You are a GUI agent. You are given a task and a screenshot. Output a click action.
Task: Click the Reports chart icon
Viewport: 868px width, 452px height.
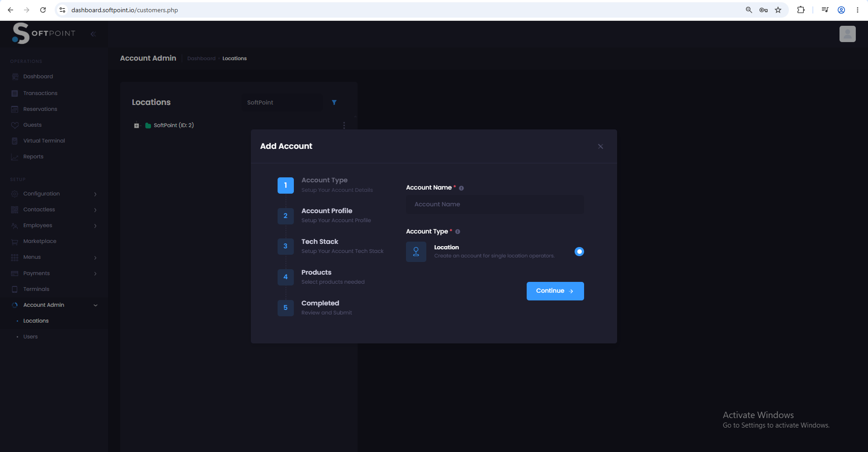click(x=14, y=157)
